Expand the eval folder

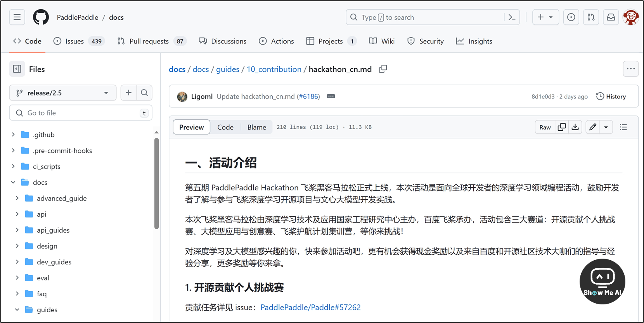point(17,278)
